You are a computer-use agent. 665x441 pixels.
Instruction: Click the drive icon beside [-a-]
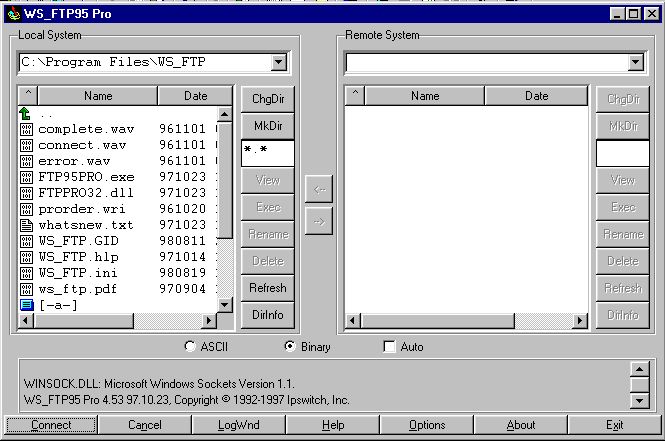tap(26, 305)
